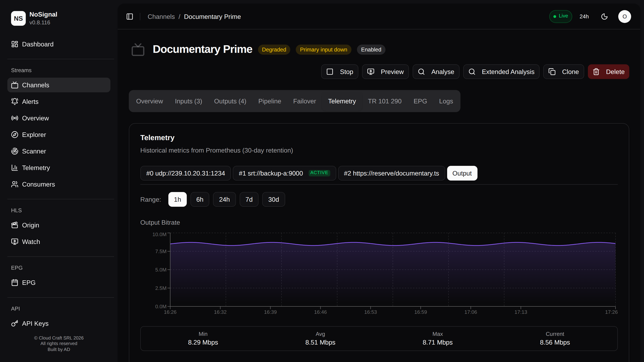Click the v0.8.116 version label

(40, 23)
